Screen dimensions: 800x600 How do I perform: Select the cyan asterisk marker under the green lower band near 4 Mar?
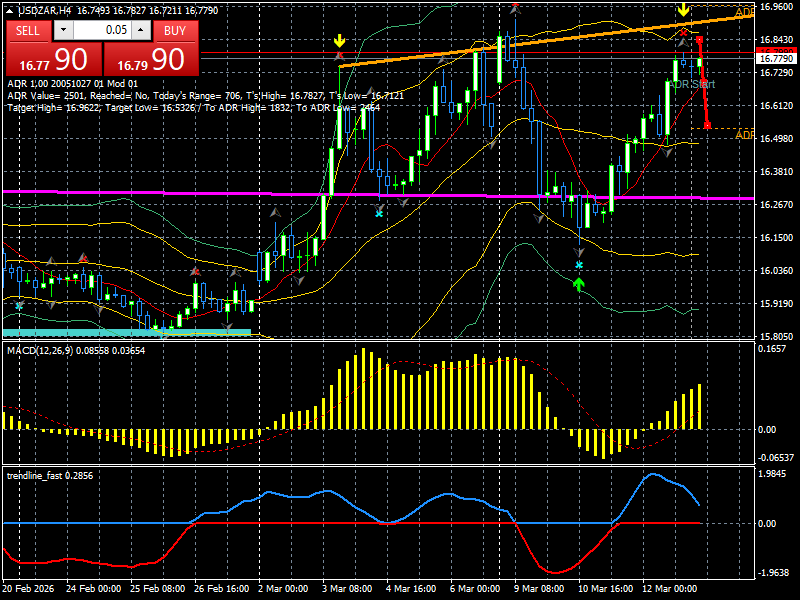379,214
